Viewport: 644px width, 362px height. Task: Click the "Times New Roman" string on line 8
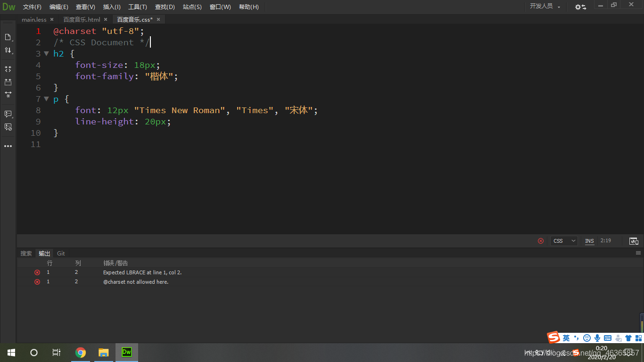(180, 110)
